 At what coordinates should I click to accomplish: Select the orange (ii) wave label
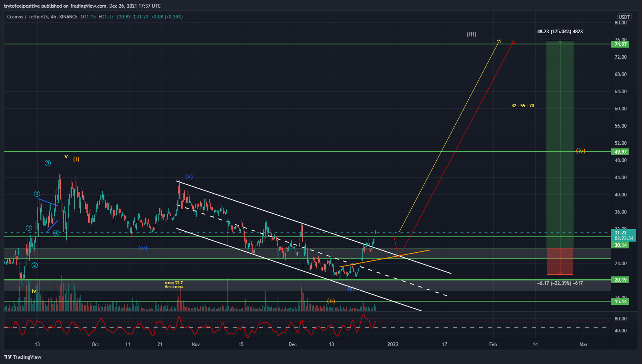pos(331,301)
